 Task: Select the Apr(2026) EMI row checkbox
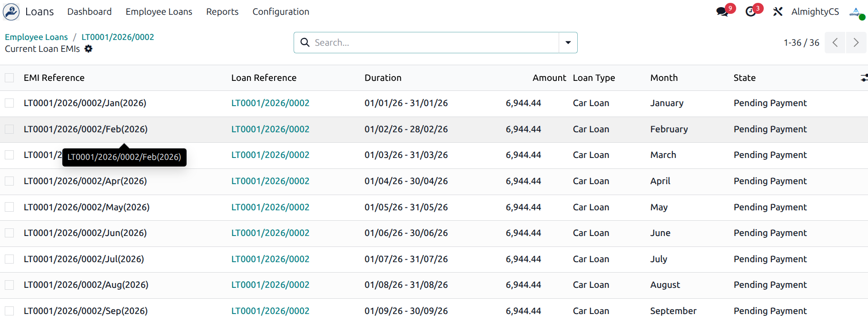[x=10, y=181]
